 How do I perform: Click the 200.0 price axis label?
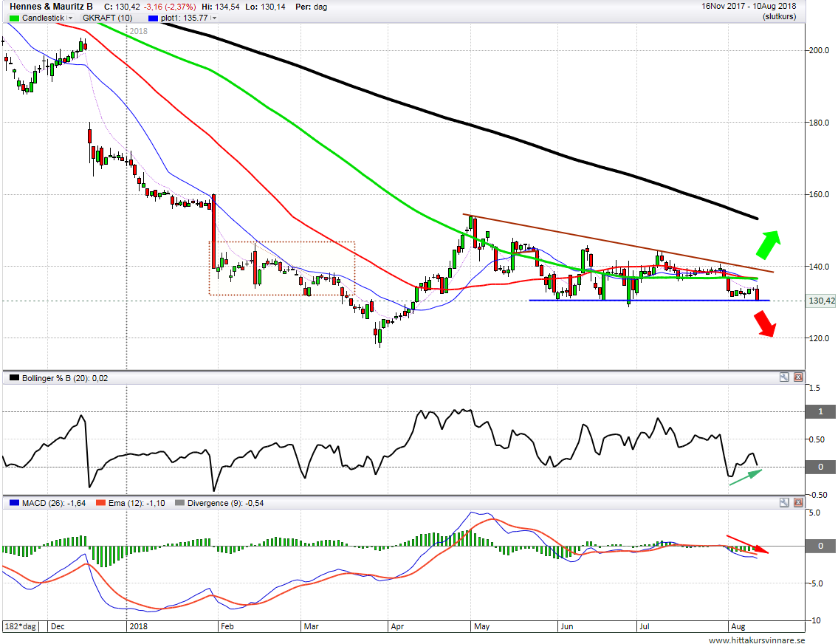pyautogui.click(x=819, y=50)
